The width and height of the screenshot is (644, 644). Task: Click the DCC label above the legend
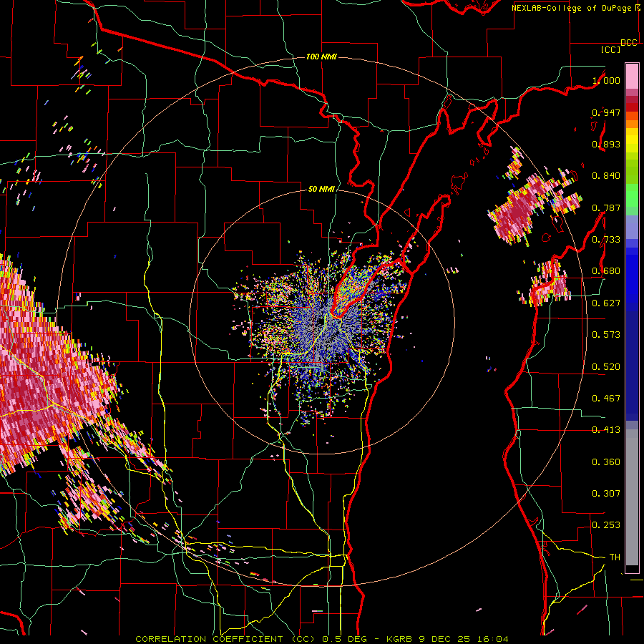629,43
